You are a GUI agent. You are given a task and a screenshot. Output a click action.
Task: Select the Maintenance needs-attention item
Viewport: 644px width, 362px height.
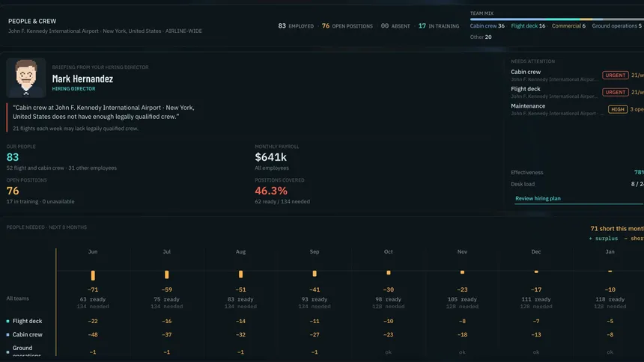click(577, 109)
